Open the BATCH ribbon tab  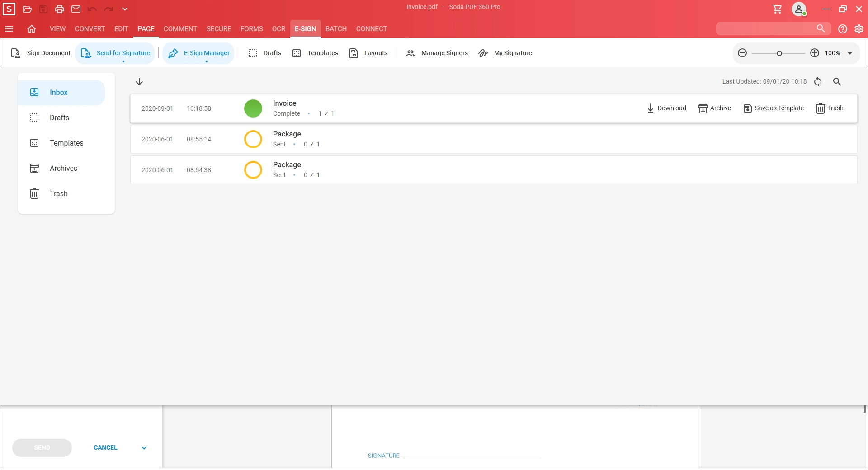coord(336,29)
